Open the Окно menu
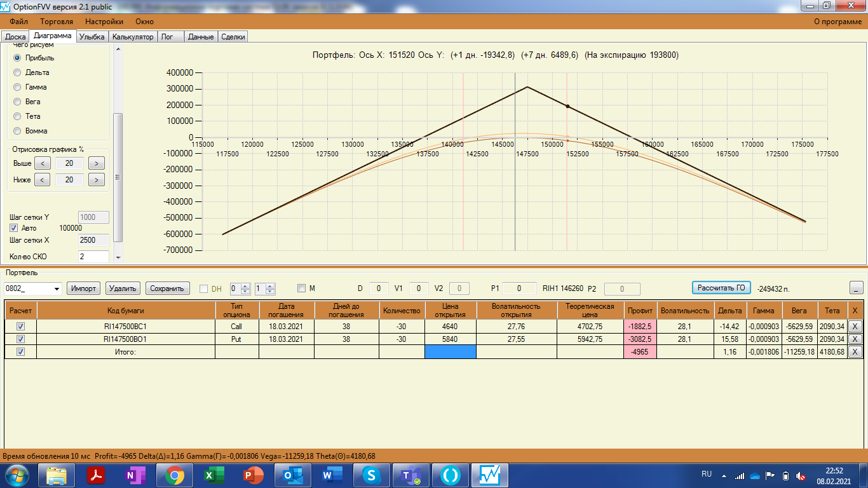This screenshot has width=868, height=488. (144, 22)
